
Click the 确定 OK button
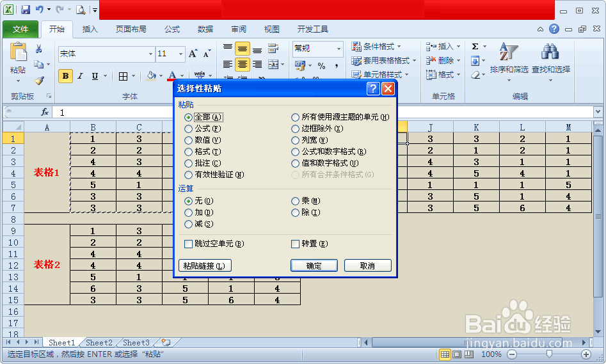tap(314, 265)
